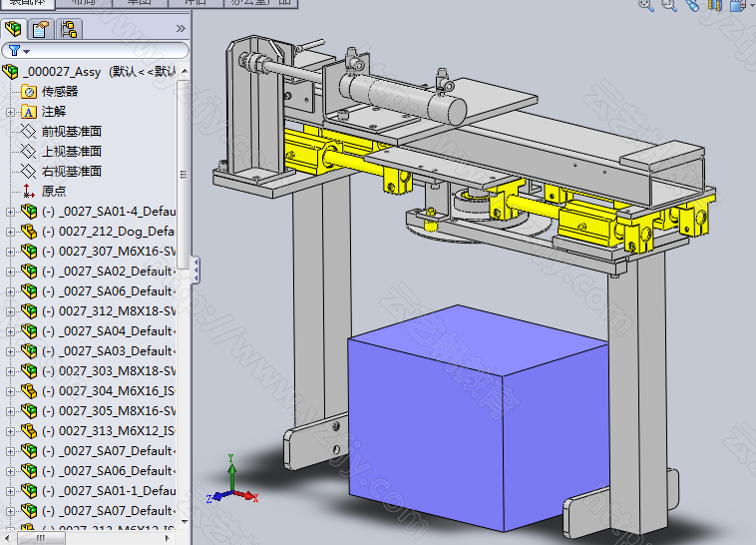Open the View Orientation icon
Viewport: 756px width, 545px height.
click(738, 5)
